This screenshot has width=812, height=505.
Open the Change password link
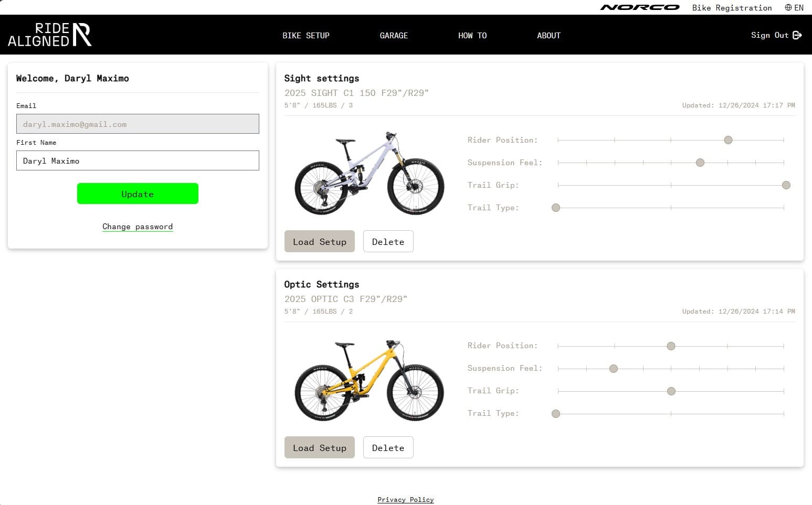click(138, 227)
